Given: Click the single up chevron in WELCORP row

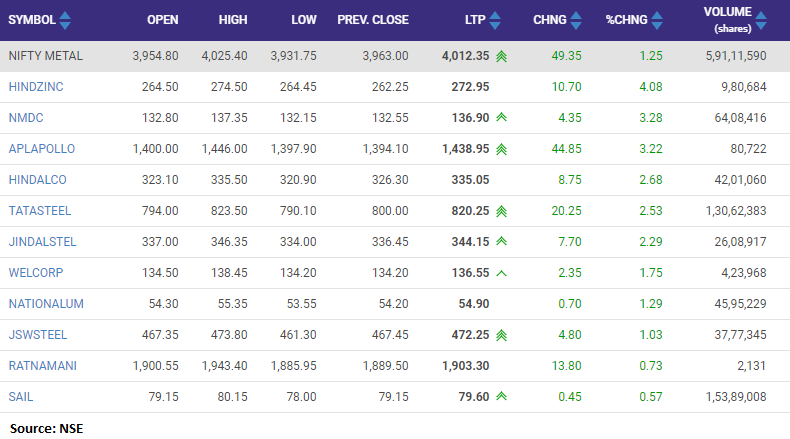Looking at the screenshot, I should [501, 273].
